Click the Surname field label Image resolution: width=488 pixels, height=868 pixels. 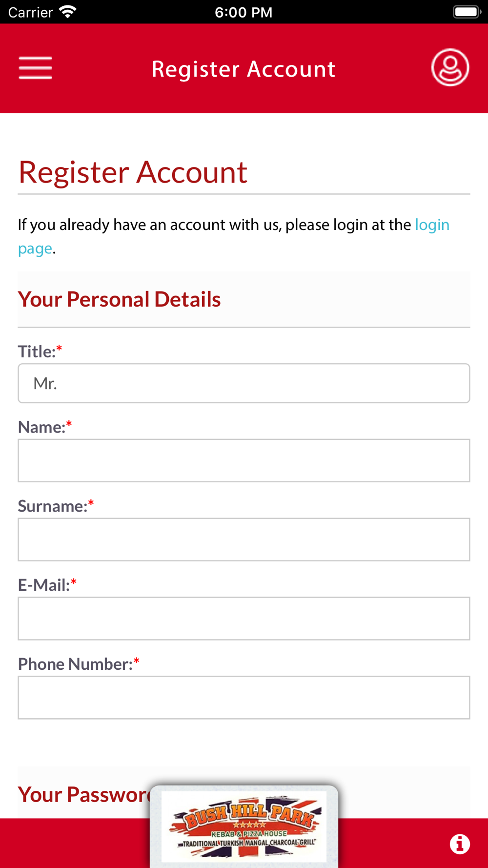pos(53,506)
